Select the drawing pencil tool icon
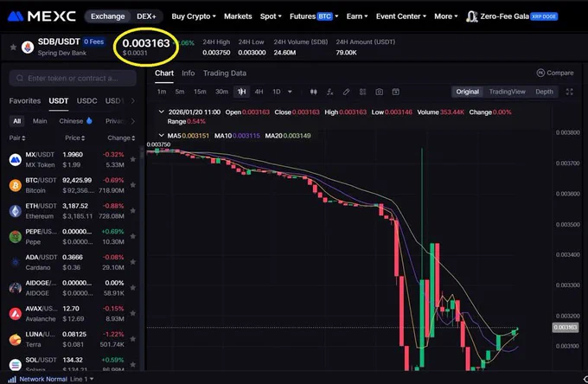Image resolution: width=588 pixels, height=384 pixels. click(x=346, y=92)
